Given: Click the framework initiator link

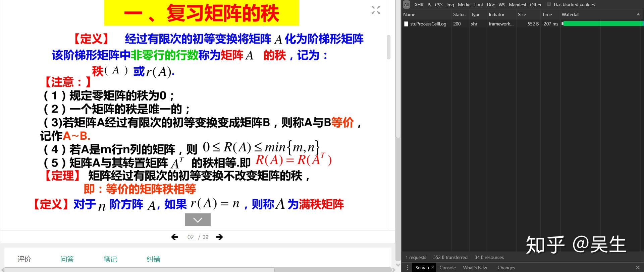Looking at the screenshot, I should click(x=501, y=24).
